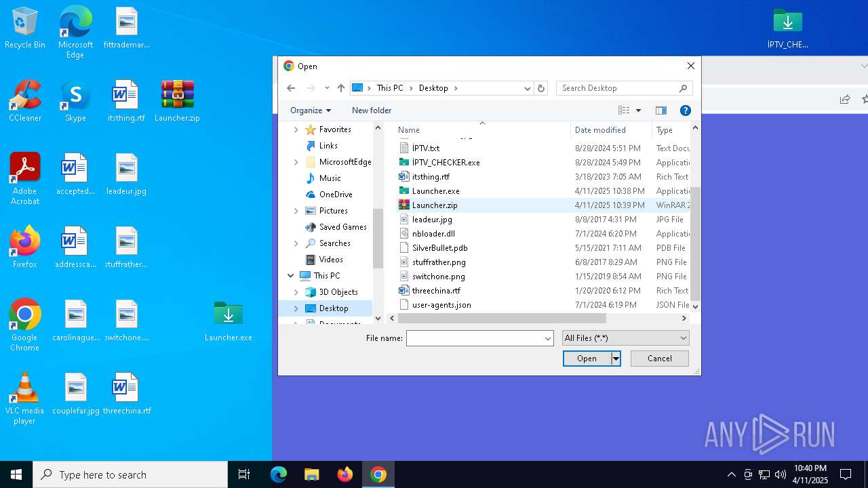This screenshot has height=488, width=868.
Task: Click the Search Desktop field
Action: (x=616, y=88)
